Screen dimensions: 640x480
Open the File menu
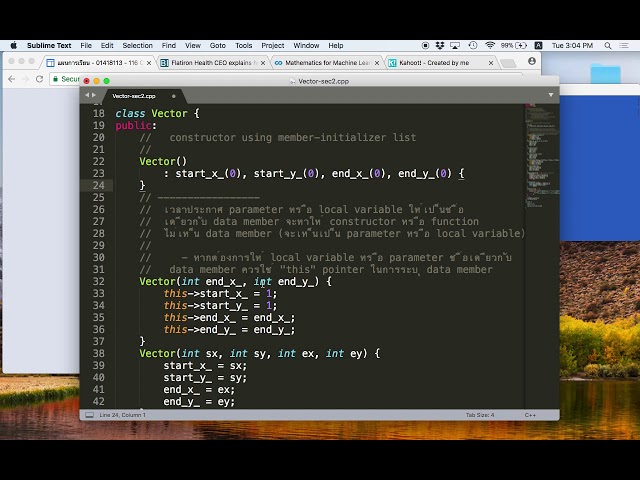point(86,45)
